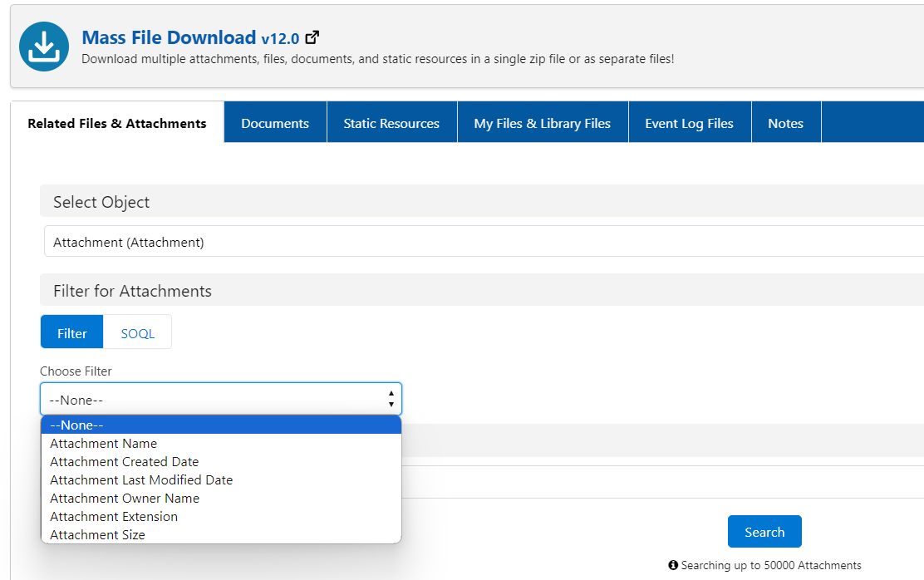Open the Documents tab
Screen dimensions: 924x580
click(275, 123)
